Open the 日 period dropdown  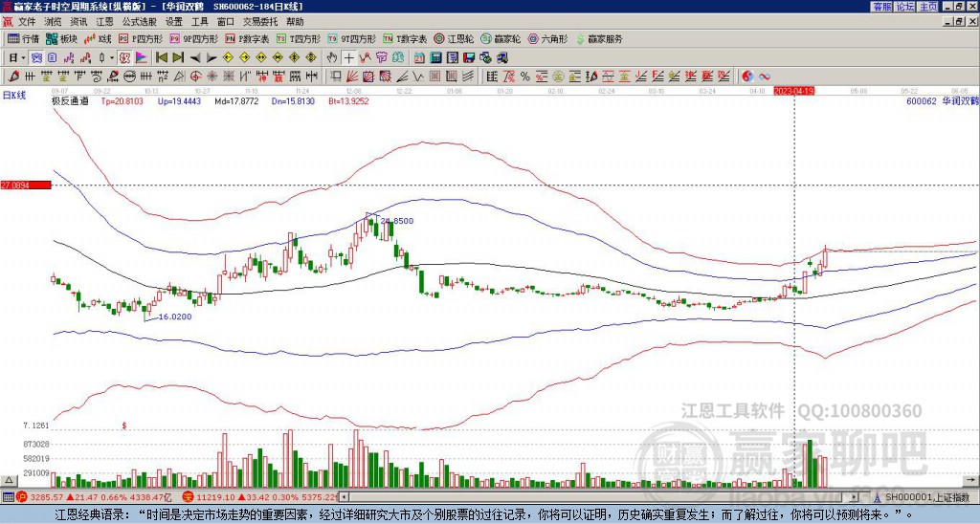(17, 57)
